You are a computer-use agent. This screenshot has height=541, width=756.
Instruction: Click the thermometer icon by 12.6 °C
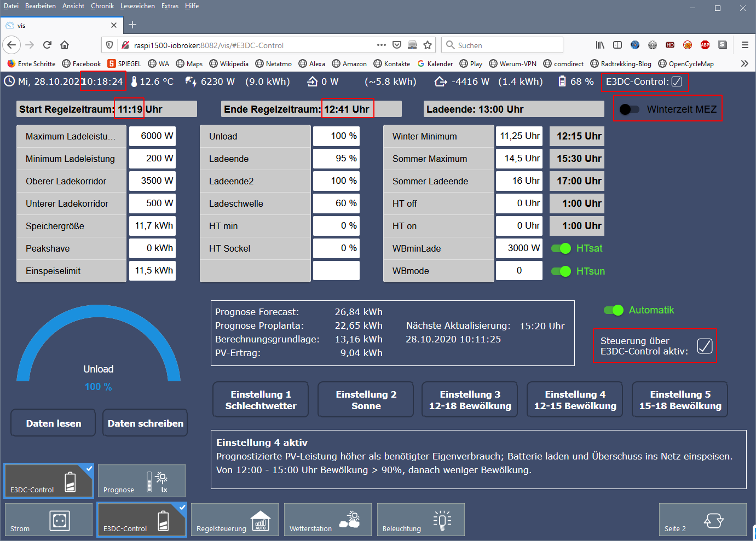tap(134, 82)
